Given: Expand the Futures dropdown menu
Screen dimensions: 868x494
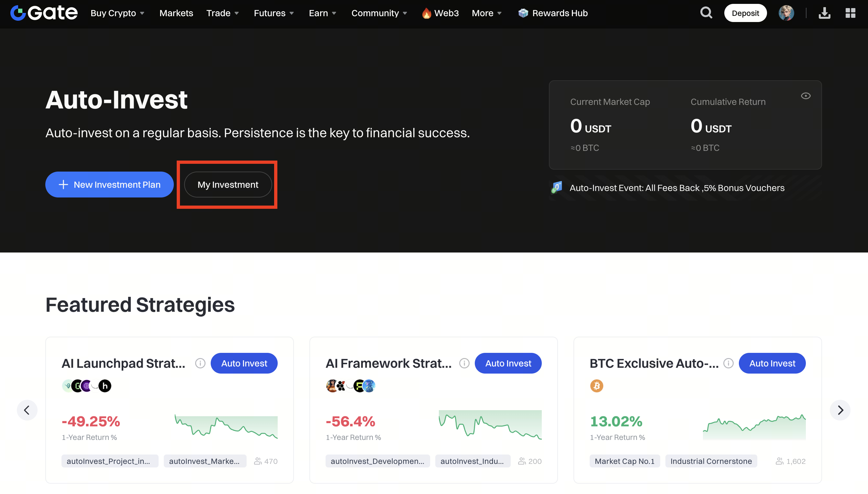Looking at the screenshot, I should coord(274,13).
